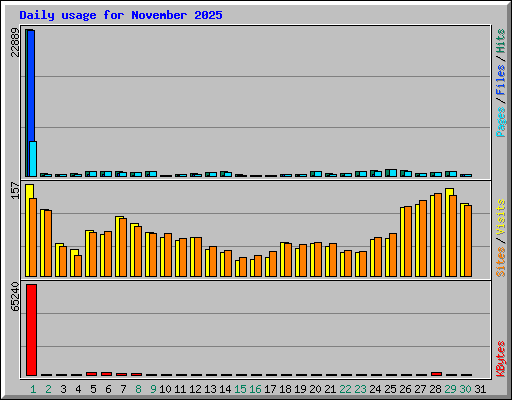The height and width of the screenshot is (400, 512).
Task: Click the tall blue files bar for day 1
Action: pyautogui.click(x=31, y=85)
